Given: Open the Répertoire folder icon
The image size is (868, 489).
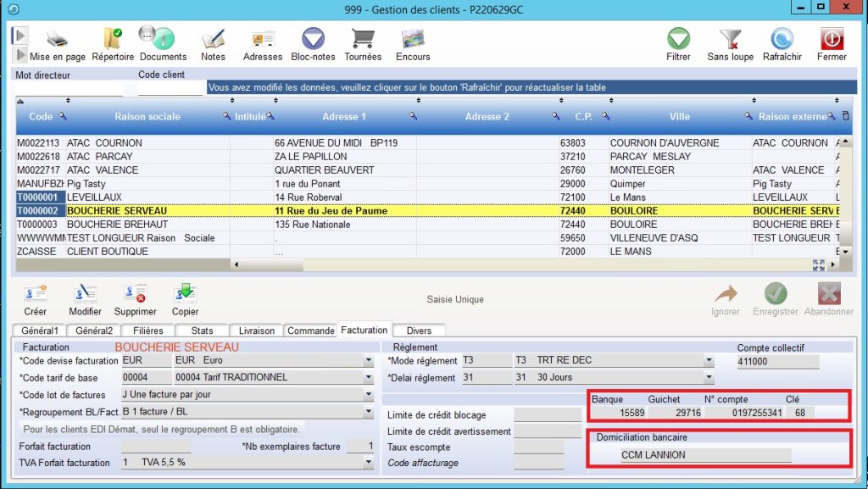Looking at the screenshot, I should tap(113, 39).
